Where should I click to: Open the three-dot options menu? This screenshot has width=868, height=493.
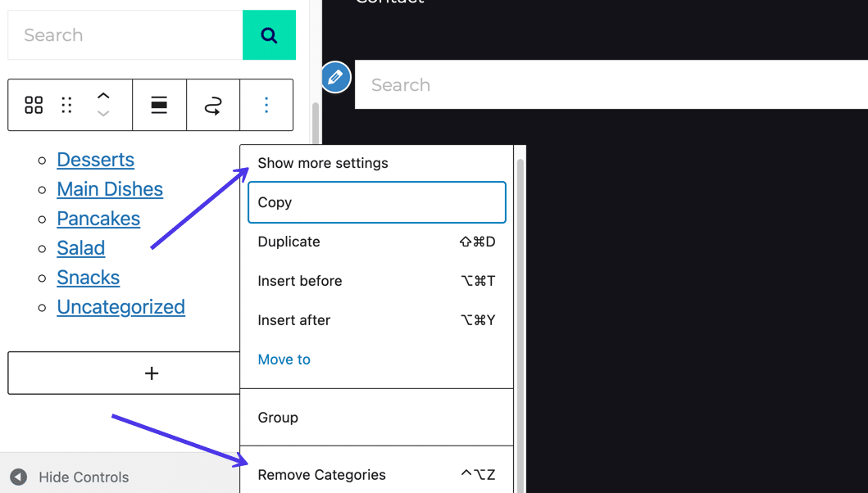pyautogui.click(x=266, y=105)
